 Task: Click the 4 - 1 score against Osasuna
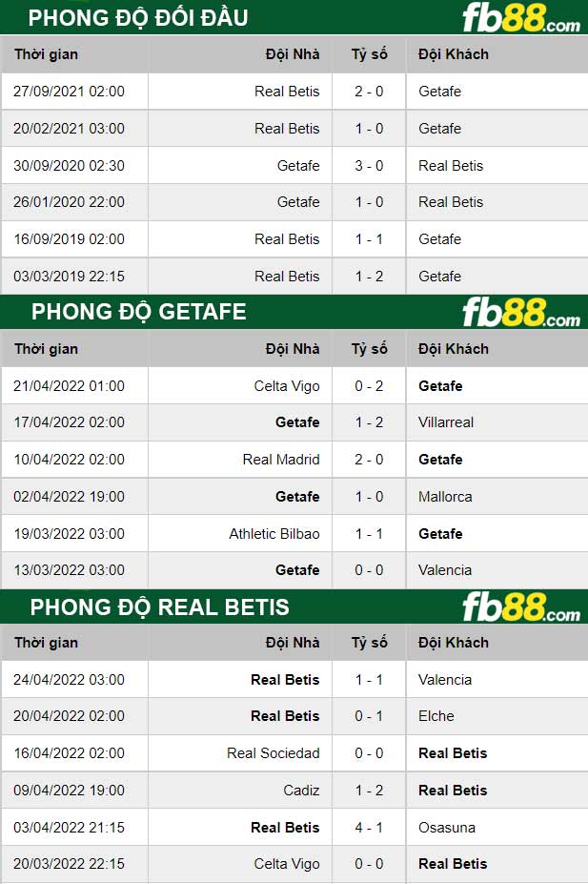click(369, 828)
